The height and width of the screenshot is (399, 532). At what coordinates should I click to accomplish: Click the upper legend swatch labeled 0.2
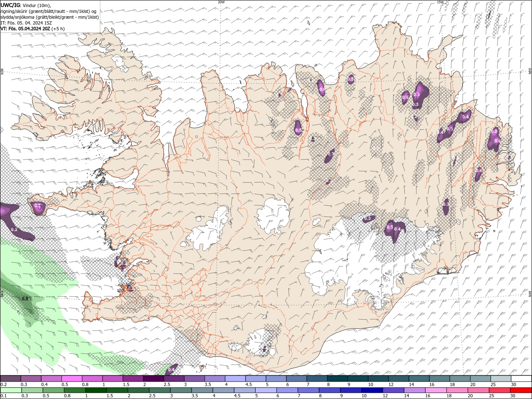[10, 379]
